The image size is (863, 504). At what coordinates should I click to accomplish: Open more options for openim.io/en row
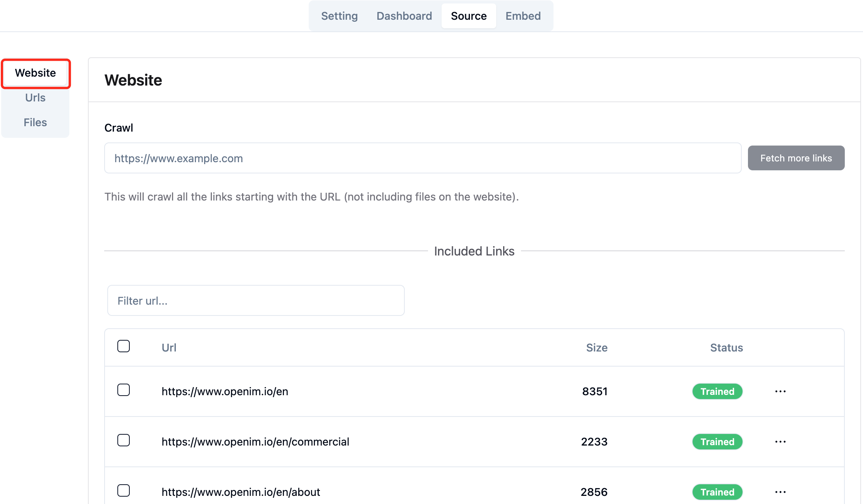pyautogui.click(x=780, y=391)
